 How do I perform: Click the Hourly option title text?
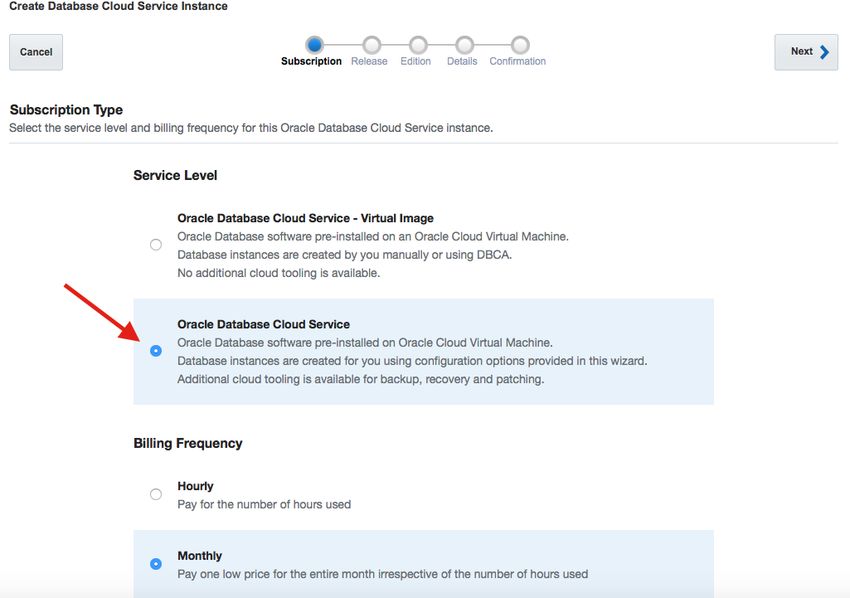195,486
